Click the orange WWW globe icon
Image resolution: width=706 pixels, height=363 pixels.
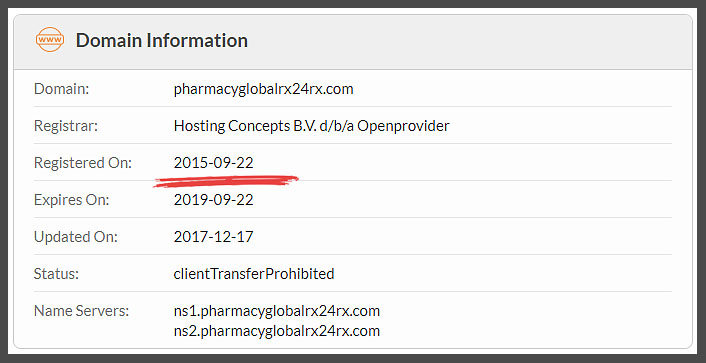(x=50, y=40)
